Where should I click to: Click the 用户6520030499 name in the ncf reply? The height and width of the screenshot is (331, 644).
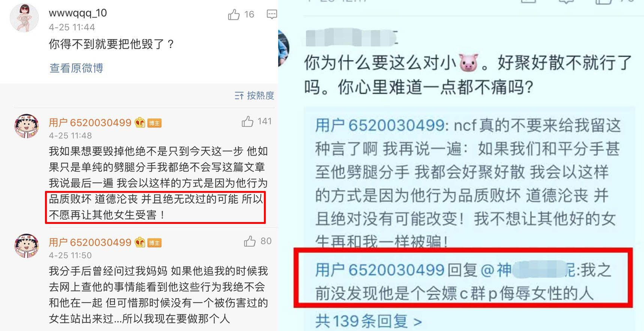pyautogui.click(x=380, y=125)
